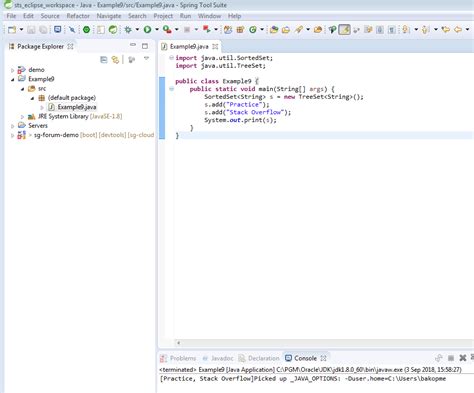Viewport: 474px width, 393px height.
Task: Click the editor horizontal scrollbar left arrow
Action: click(179, 343)
